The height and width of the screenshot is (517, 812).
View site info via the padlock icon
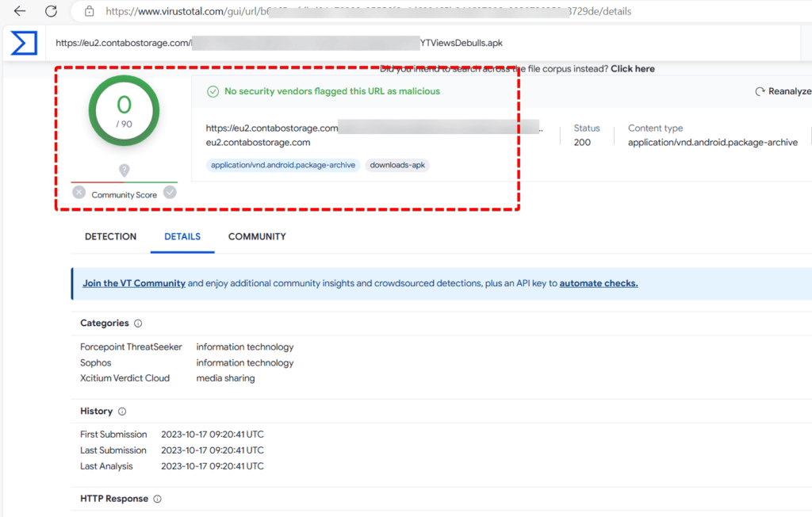pyautogui.click(x=89, y=11)
